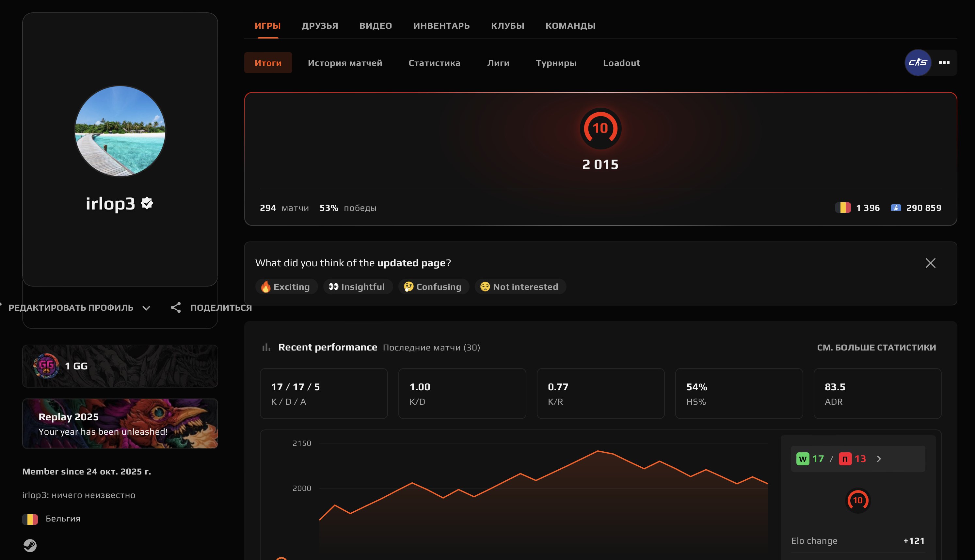Viewport: 975px width, 560px height.
Task: Click the jet icon next to 290 859
Action: (896, 207)
